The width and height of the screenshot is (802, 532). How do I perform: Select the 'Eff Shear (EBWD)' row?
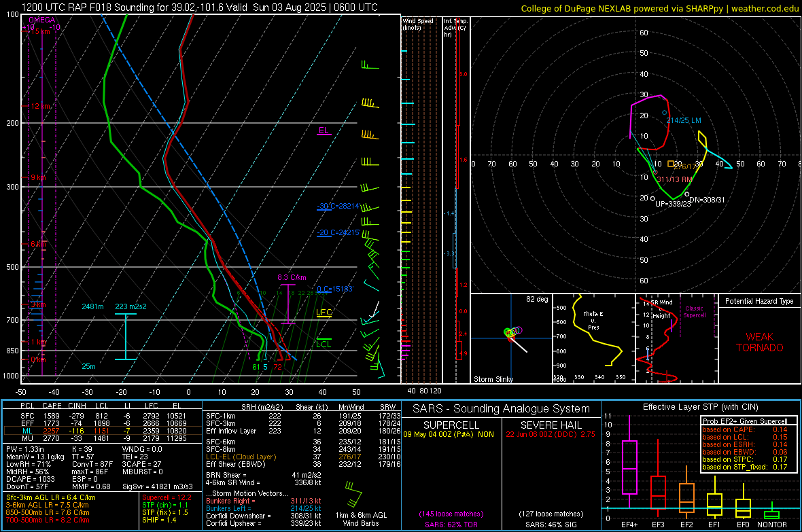pyautogui.click(x=303, y=464)
